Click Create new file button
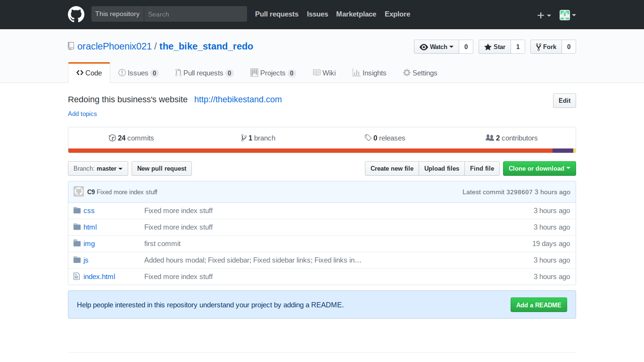This screenshot has width=644, height=362. (392, 168)
